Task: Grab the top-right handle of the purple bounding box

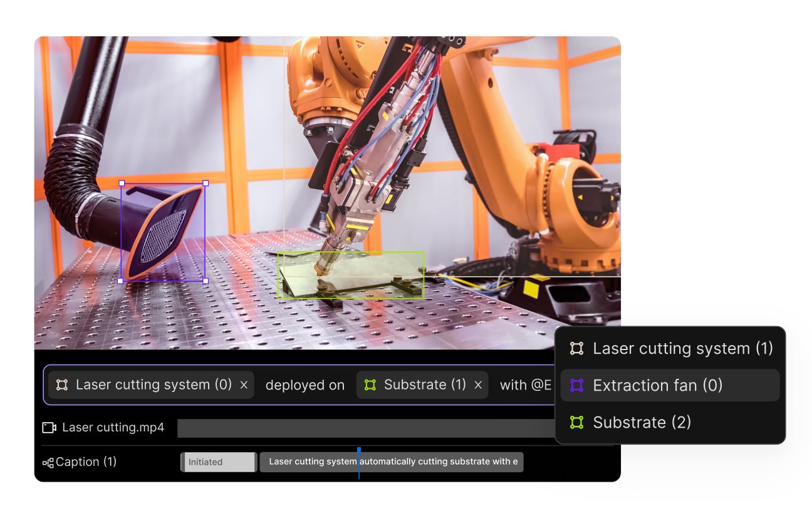Action: pos(206,183)
